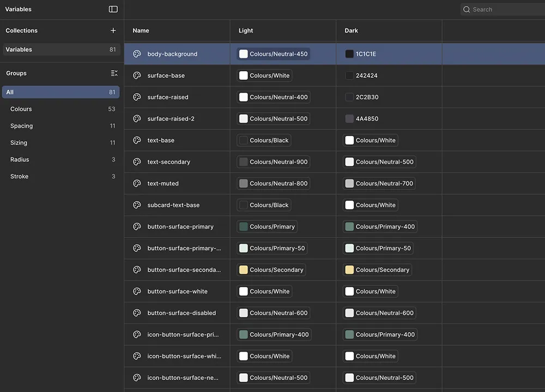This screenshot has height=392, width=545.
Task: Click Colours/Neutral-450 chip for body-background
Action: coord(274,54)
